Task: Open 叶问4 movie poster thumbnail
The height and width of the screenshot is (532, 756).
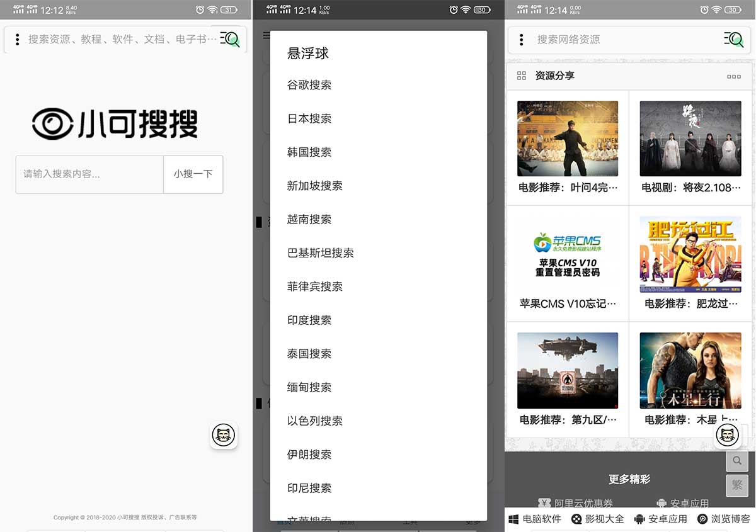Action: pyautogui.click(x=568, y=139)
